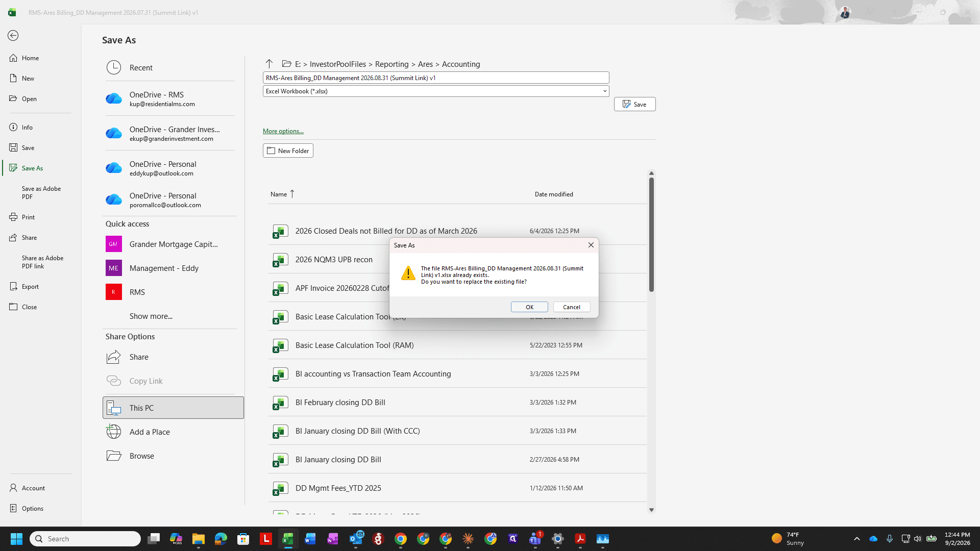
Task: Open folder icon in the path breadcrumb
Action: [x=287, y=64]
